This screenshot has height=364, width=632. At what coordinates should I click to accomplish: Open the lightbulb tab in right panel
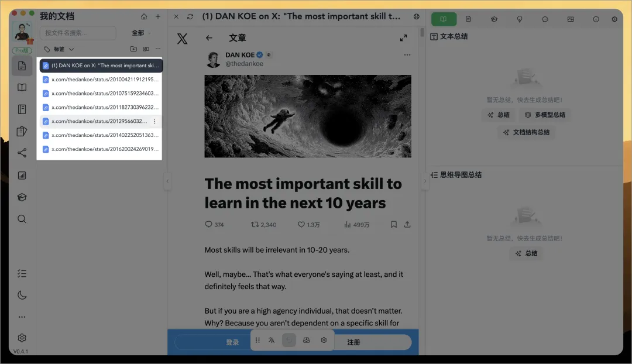[519, 19]
